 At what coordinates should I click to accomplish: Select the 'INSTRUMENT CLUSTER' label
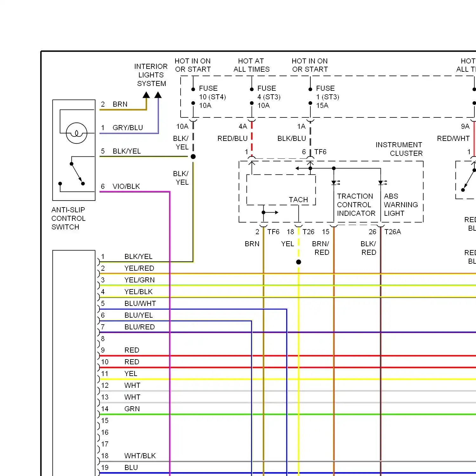[x=399, y=149]
